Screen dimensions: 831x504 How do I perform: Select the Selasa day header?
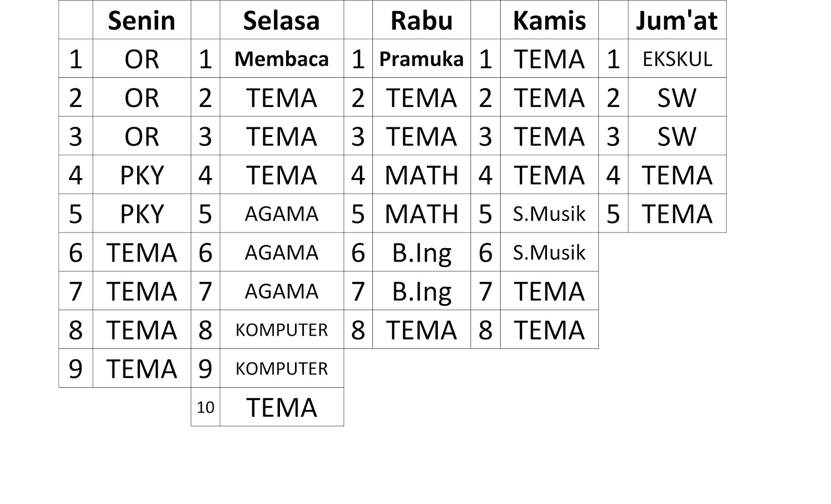(x=281, y=21)
